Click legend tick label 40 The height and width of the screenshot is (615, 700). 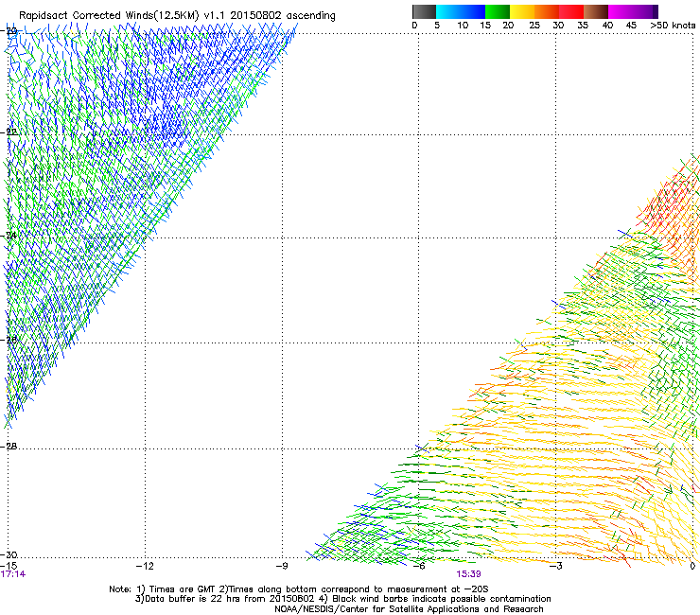point(607,26)
